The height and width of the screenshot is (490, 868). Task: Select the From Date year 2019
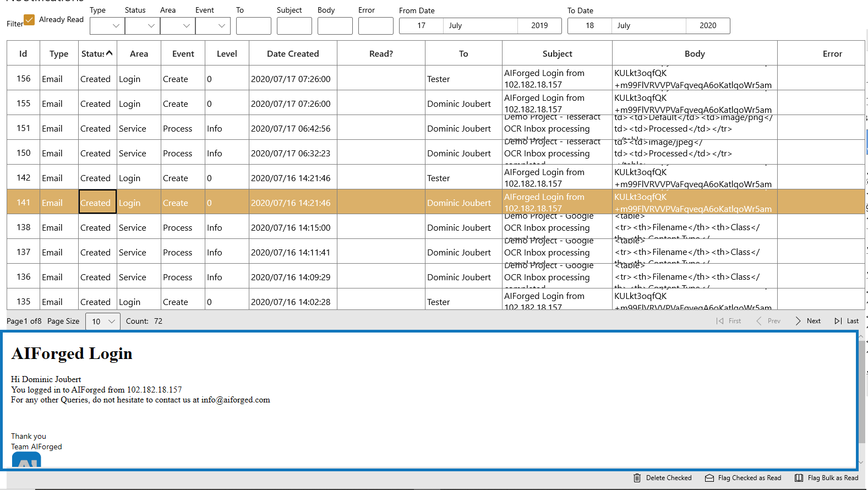[539, 26]
